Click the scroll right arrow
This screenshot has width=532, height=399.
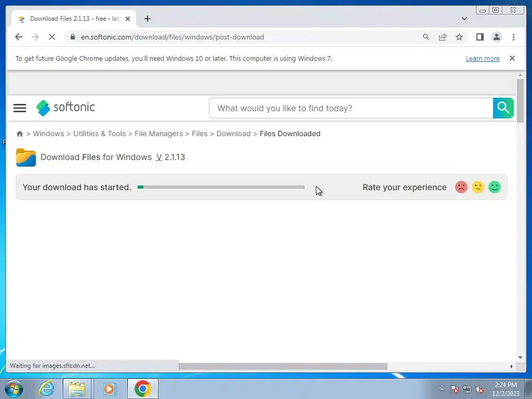(x=512, y=366)
